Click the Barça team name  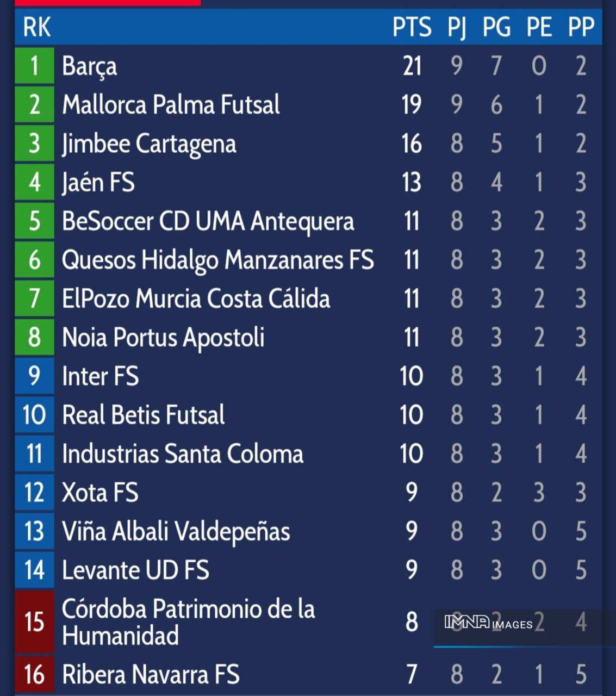point(89,66)
